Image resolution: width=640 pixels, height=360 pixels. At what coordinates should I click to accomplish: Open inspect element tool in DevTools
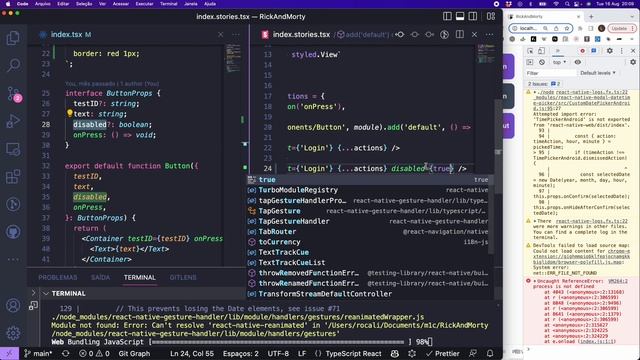[530, 51]
